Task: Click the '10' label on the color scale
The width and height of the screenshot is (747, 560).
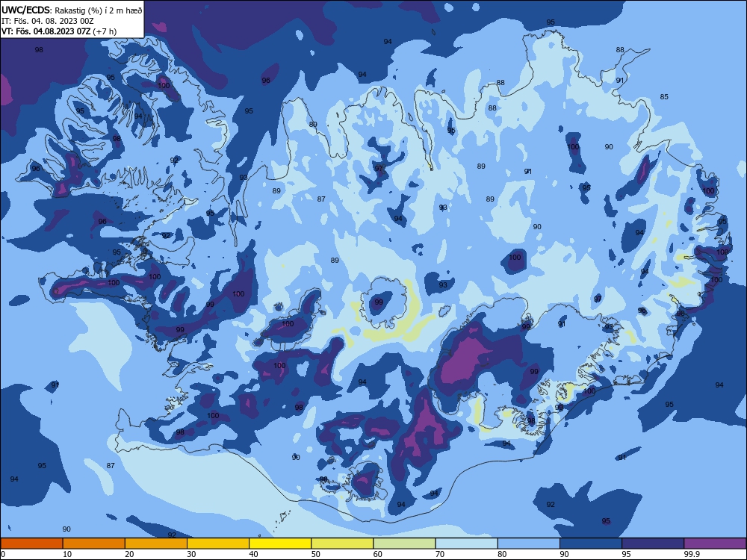Action: coord(67,554)
